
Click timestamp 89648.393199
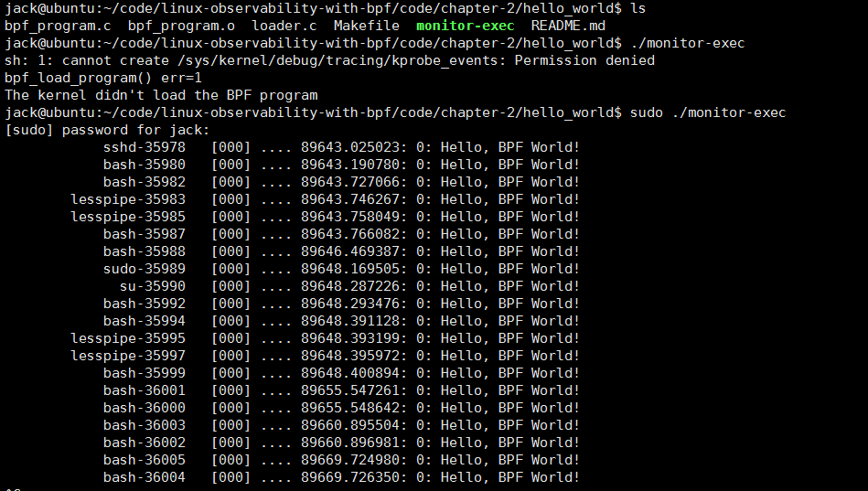[x=350, y=338]
